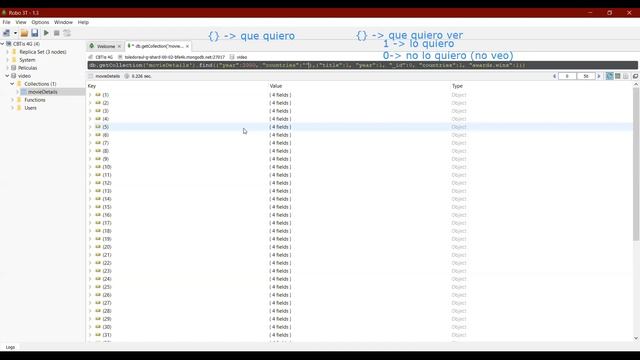Click the Key column header

(x=92, y=86)
